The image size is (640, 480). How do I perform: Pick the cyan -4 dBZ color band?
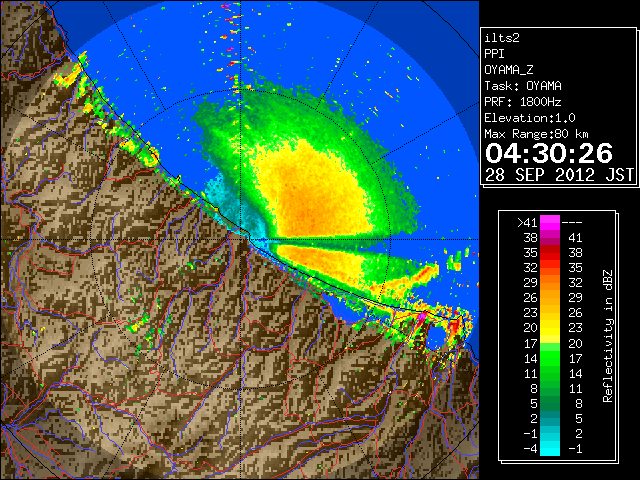[x=550, y=449]
